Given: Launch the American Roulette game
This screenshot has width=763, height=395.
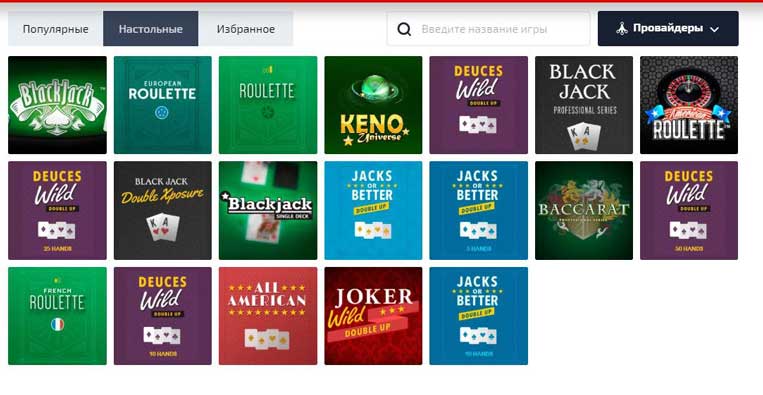Looking at the screenshot, I should (x=689, y=105).
